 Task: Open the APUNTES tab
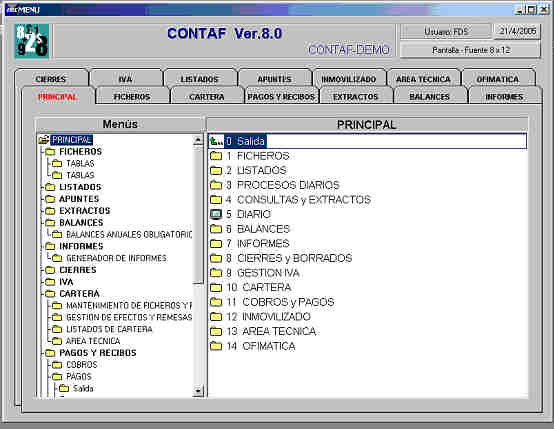(x=275, y=78)
